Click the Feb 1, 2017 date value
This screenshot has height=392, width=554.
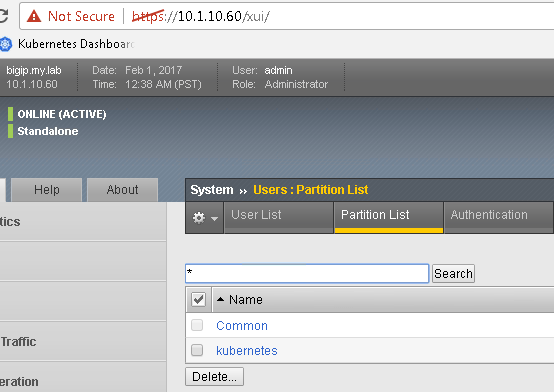[x=153, y=70]
